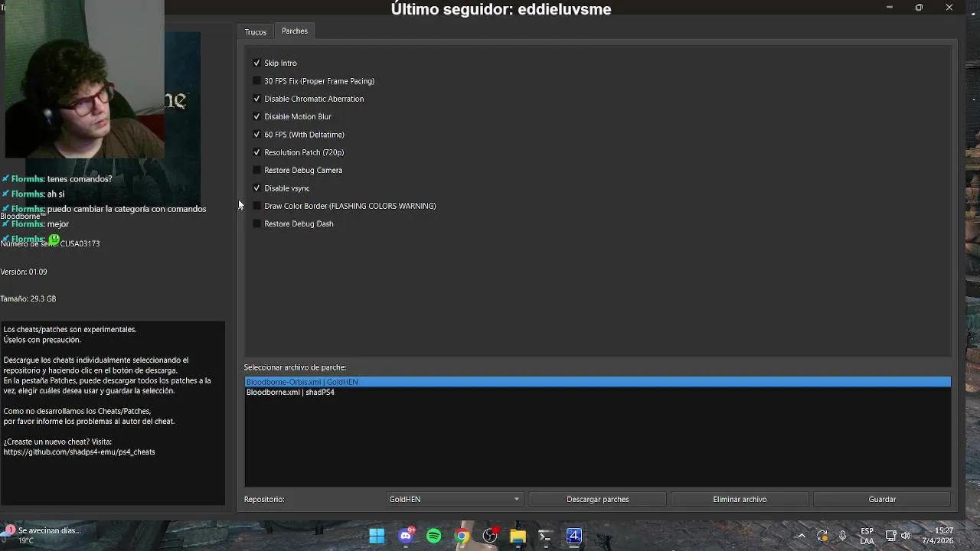Open OBS Studio from the taskbar

(x=490, y=536)
